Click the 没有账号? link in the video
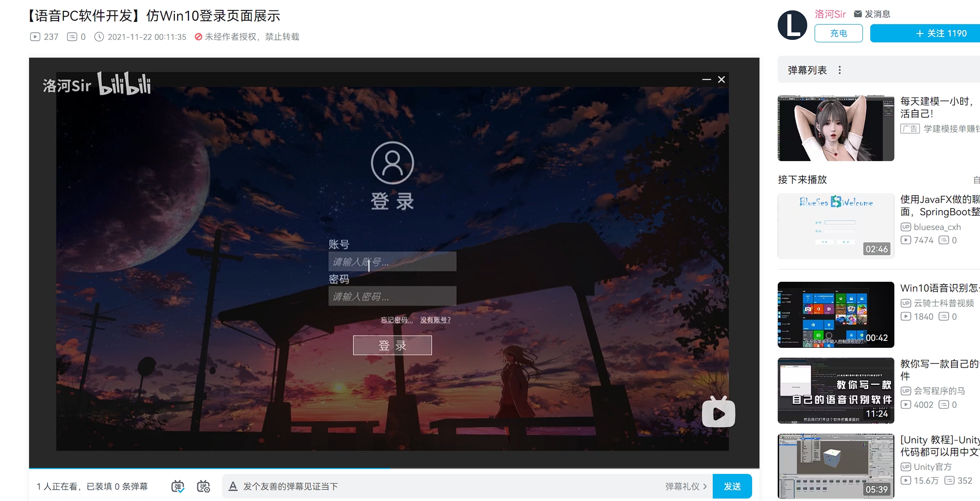Viewport: 980px width, 501px height. click(435, 320)
